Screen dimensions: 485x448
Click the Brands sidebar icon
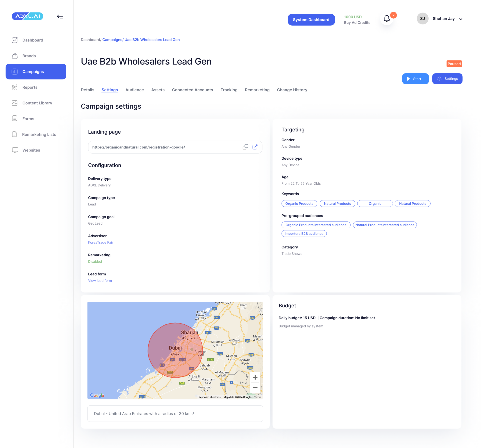15,56
